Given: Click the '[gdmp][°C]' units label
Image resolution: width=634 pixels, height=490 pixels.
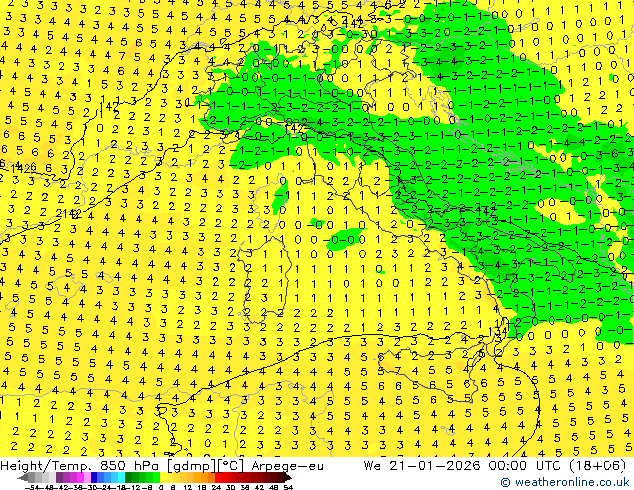Looking at the screenshot, I should pos(206,466).
